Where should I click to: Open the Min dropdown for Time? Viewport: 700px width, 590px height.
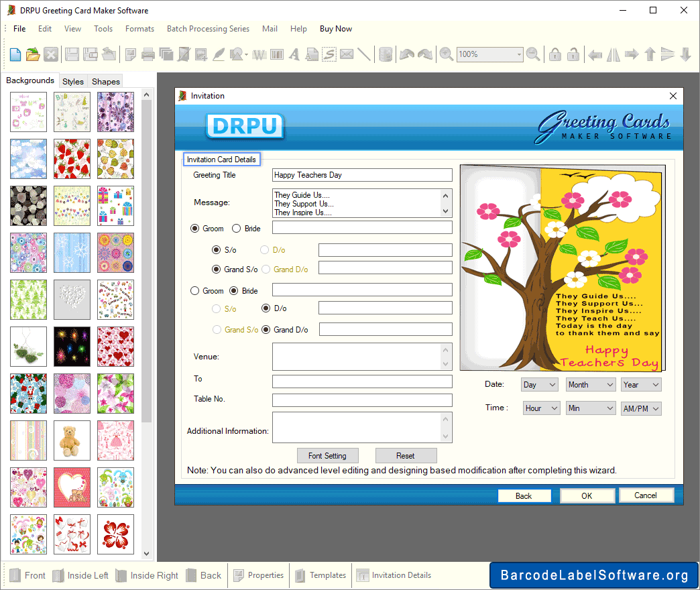[x=591, y=408]
